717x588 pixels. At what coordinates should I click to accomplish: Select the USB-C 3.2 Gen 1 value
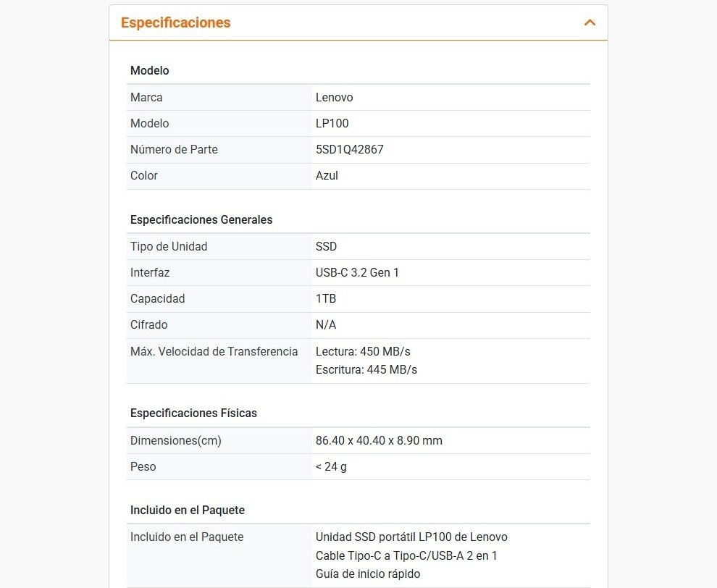point(357,272)
